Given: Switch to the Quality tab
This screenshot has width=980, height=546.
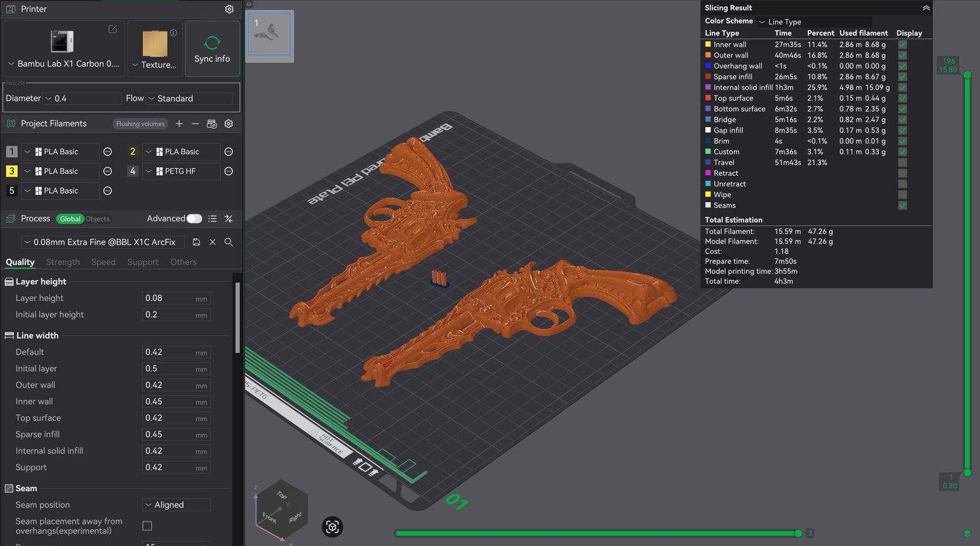Looking at the screenshot, I should point(20,262).
